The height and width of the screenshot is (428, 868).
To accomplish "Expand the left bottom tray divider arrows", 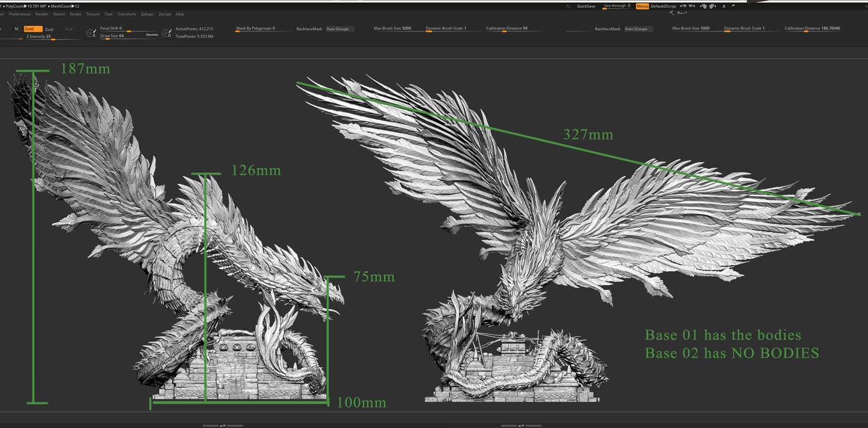I will (x=223, y=426).
